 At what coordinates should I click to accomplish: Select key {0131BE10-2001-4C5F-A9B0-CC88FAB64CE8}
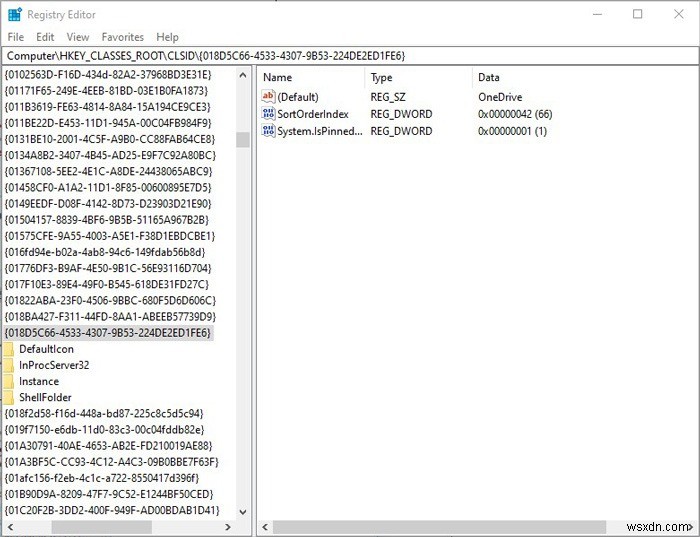tap(110, 139)
